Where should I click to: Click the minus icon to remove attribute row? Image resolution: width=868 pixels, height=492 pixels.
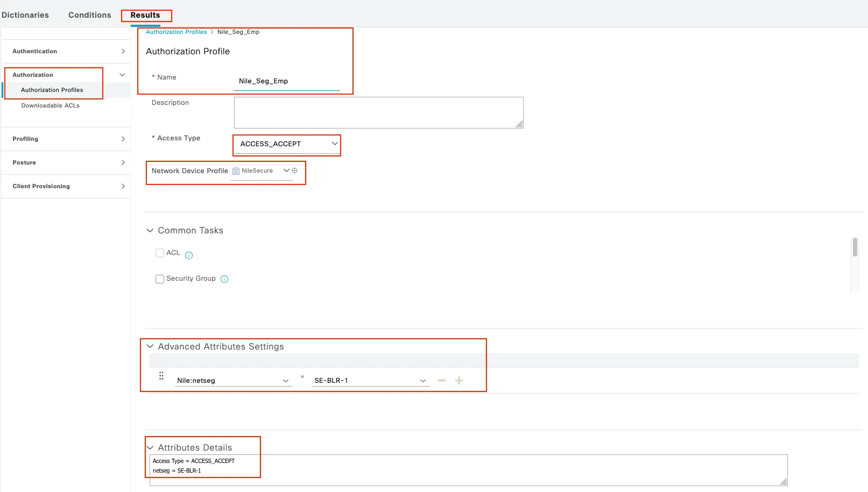pos(442,381)
